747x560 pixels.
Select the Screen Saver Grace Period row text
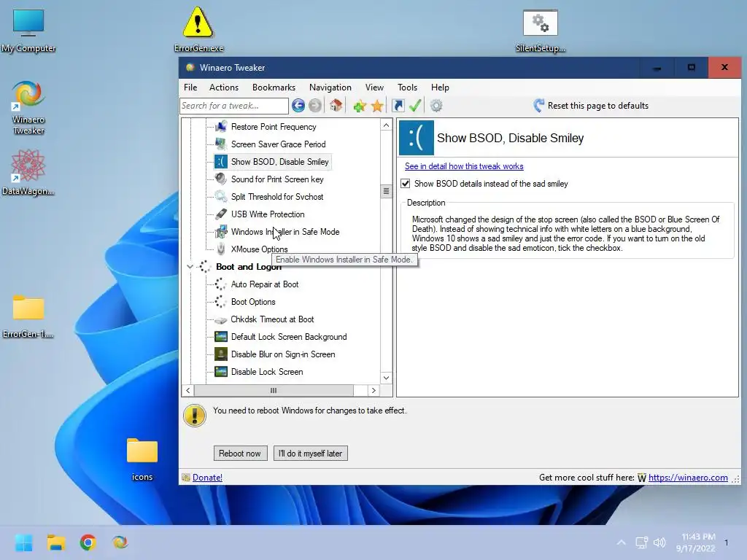click(x=278, y=144)
